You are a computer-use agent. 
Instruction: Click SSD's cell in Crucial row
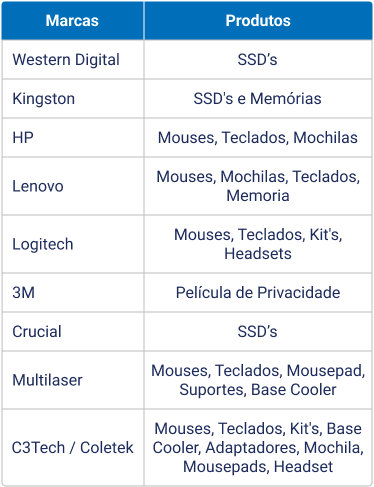pyautogui.click(x=258, y=332)
